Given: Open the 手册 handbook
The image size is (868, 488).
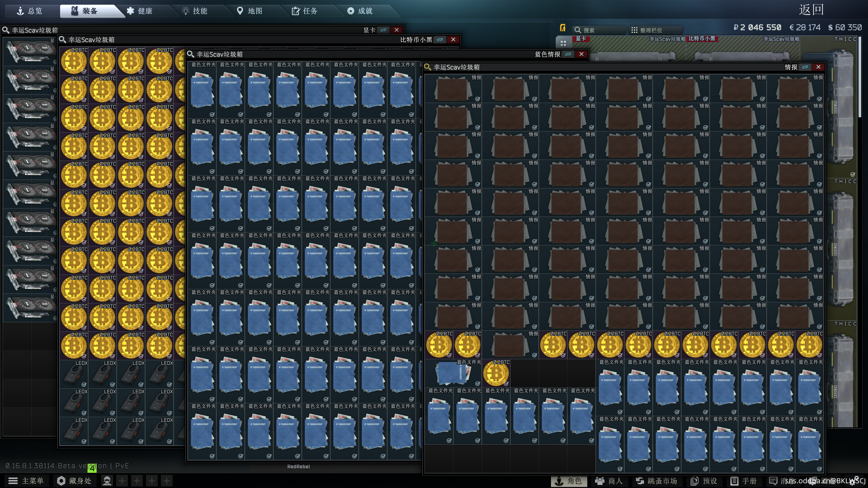Looking at the screenshot, I should [x=744, y=481].
